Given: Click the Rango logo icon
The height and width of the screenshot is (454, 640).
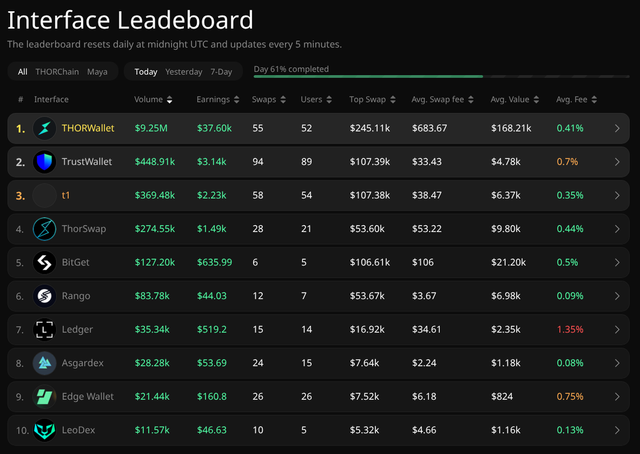Looking at the screenshot, I should (44, 296).
